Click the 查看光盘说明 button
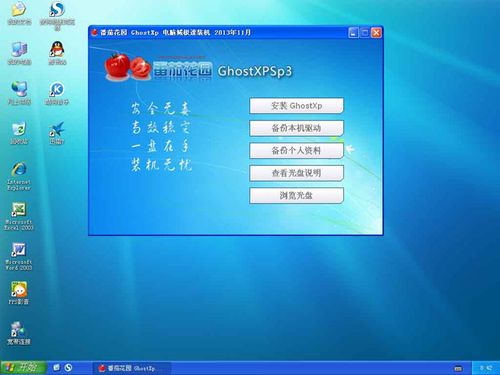The image size is (500, 375). pos(296,173)
